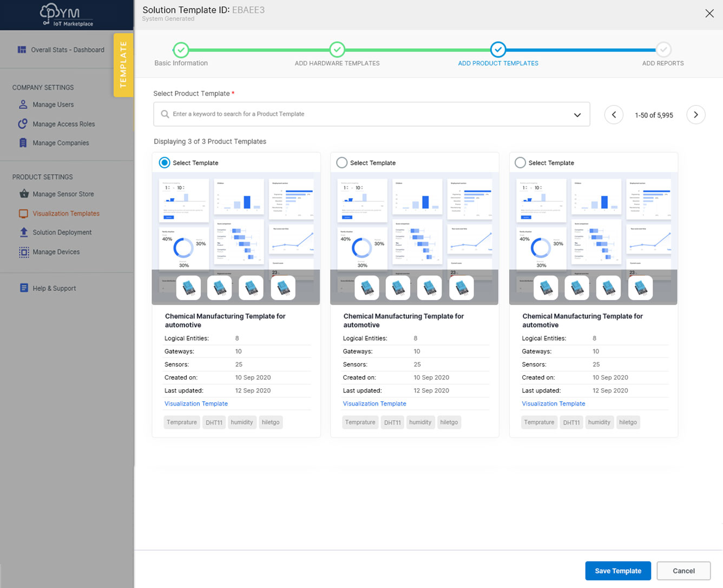Screen dimensions: 723x588
Task: Open Visualization Template link on second card
Action: 374,404
